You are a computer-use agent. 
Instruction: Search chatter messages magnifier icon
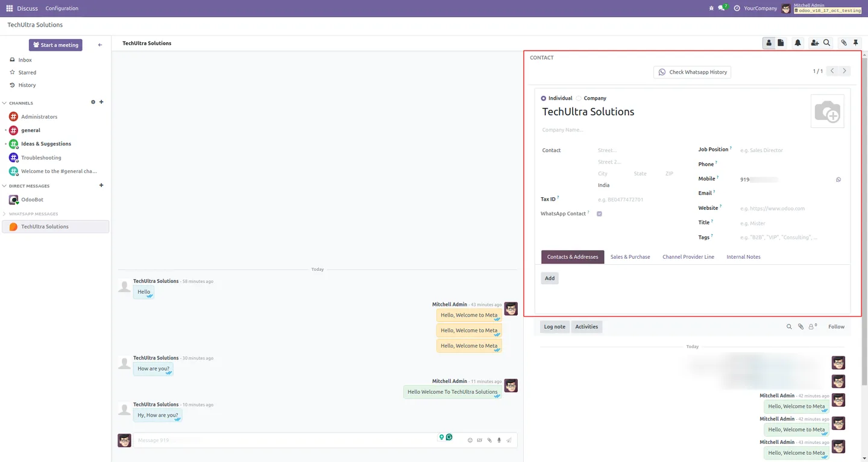(x=789, y=327)
